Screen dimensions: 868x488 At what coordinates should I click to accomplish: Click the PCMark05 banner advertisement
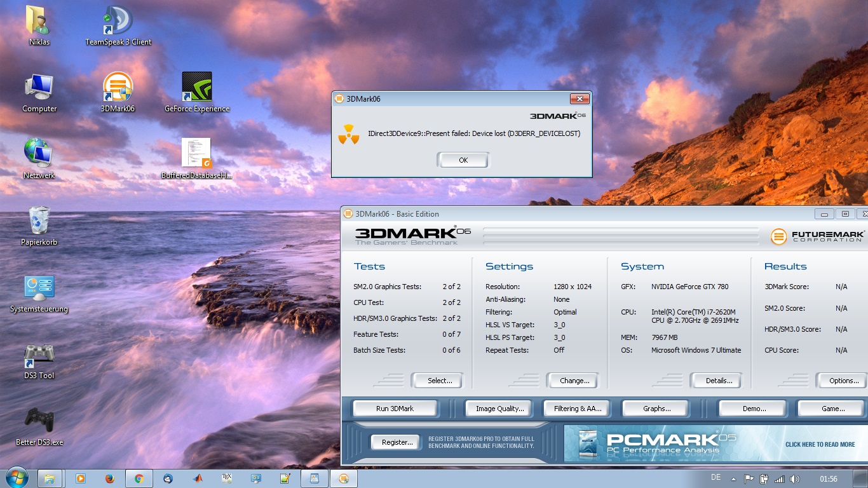[715, 443]
